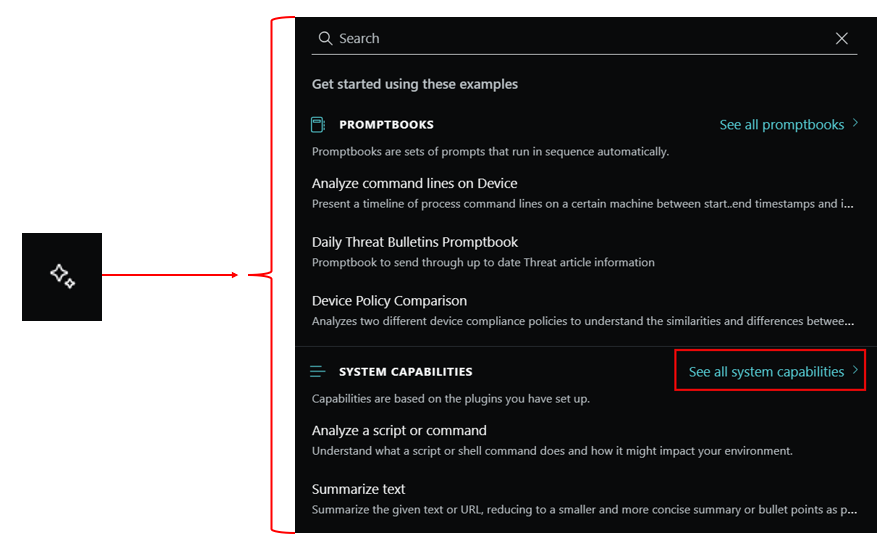Select Analyze a script or command capability

tap(399, 430)
